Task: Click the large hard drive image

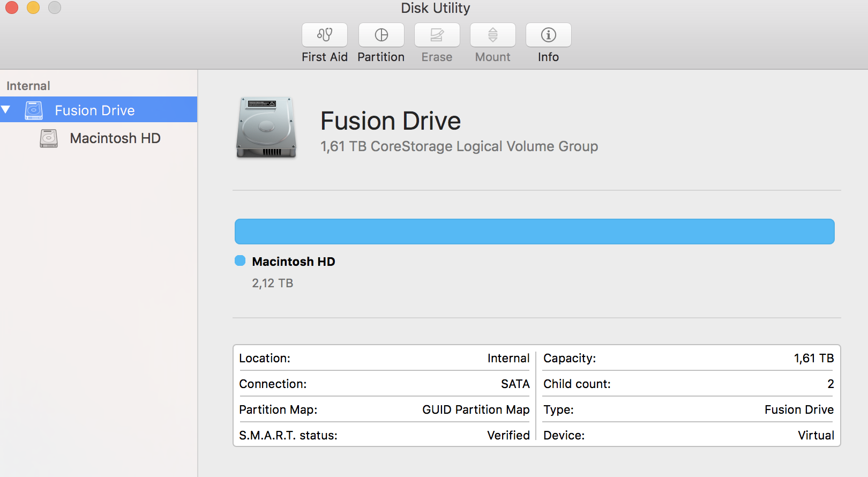Action: [266, 128]
